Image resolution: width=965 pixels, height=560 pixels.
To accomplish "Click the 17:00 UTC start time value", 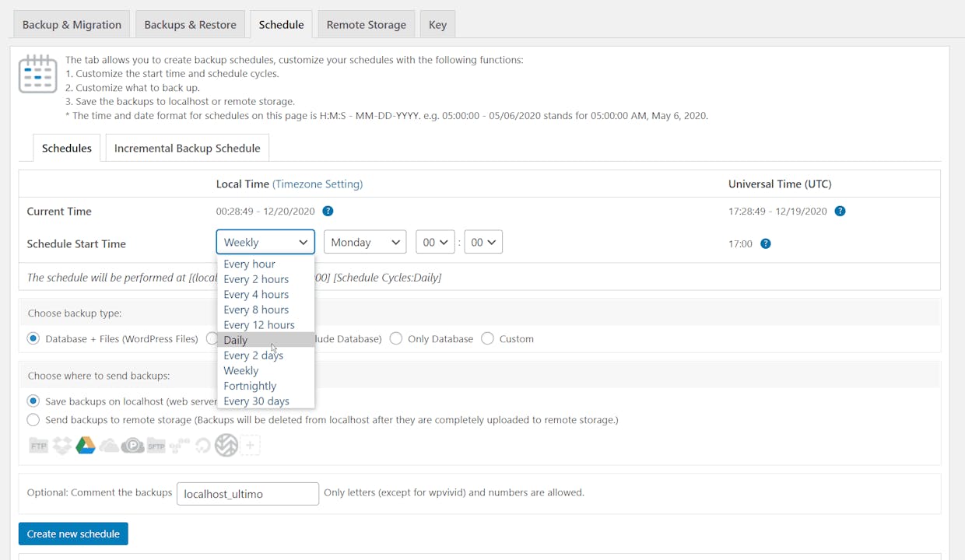I will 740,244.
